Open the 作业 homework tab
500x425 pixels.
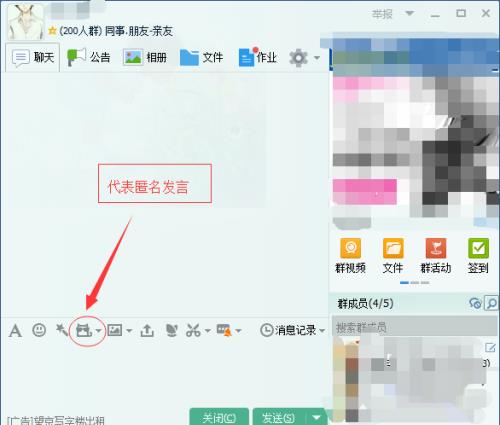pyautogui.click(x=258, y=57)
